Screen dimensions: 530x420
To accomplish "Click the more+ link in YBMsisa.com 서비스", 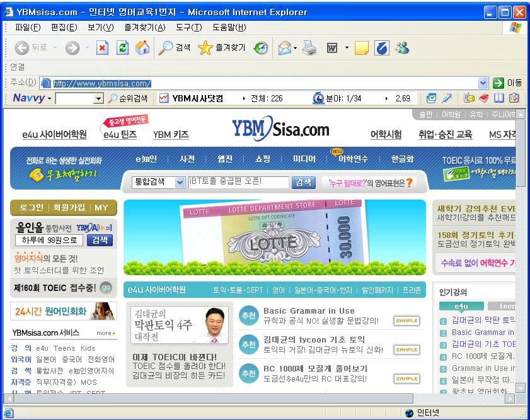I will [x=106, y=333].
